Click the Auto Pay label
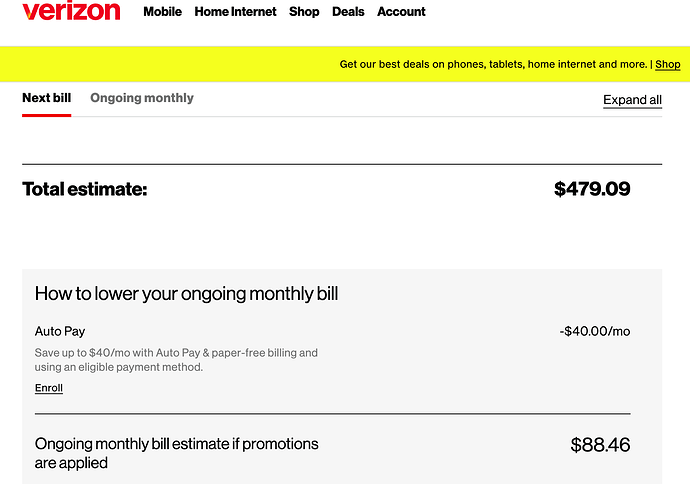 click(61, 331)
